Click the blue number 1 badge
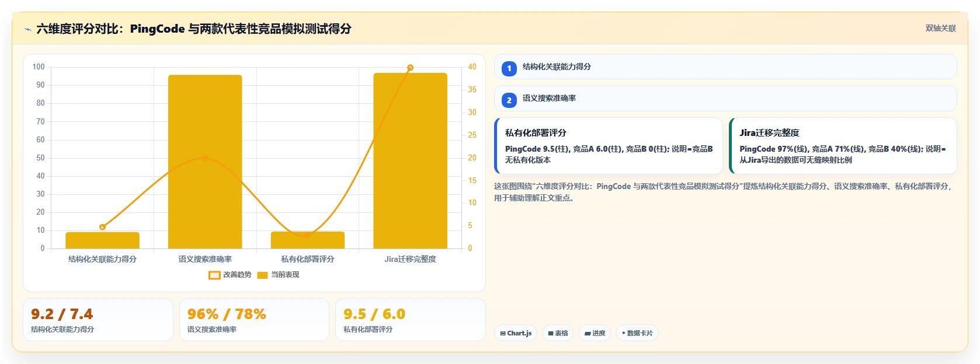The height and width of the screenshot is (364, 980). point(509,68)
